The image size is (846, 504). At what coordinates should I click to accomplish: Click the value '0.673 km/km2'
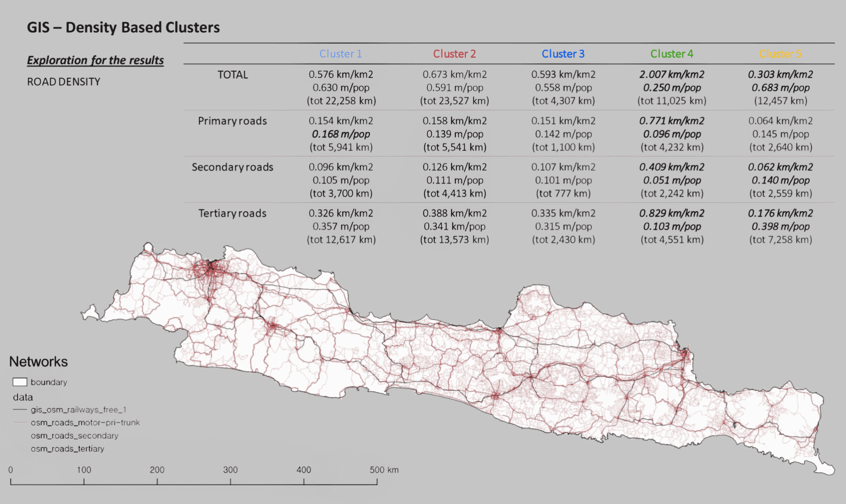pos(455,75)
